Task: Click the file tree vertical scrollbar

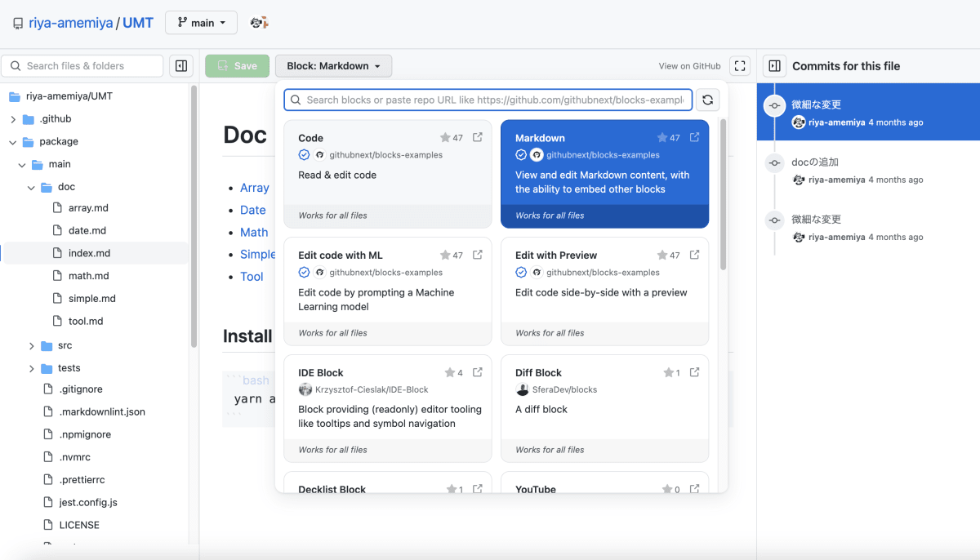Action: point(194,216)
